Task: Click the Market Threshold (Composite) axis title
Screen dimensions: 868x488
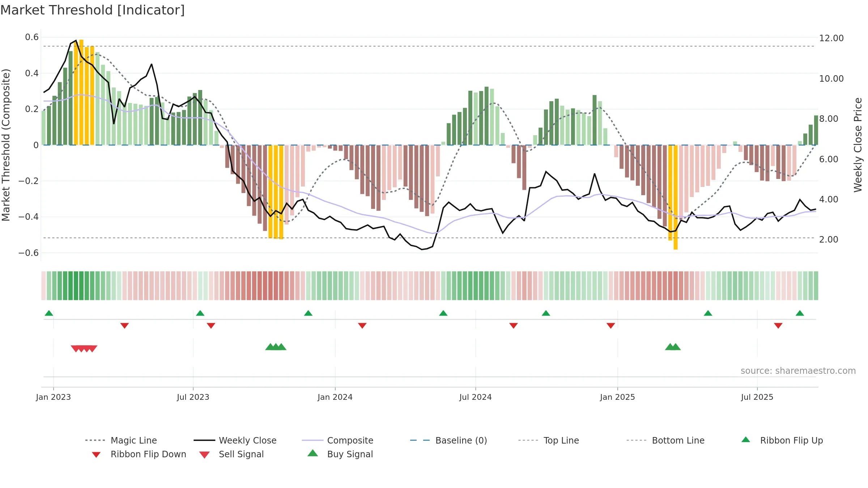Action: [6, 145]
